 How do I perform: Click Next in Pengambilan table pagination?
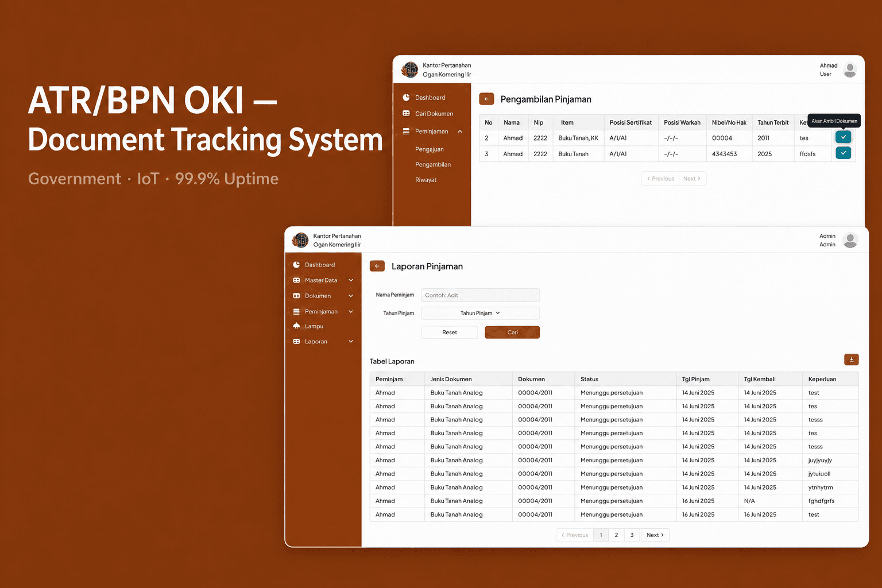click(x=693, y=179)
